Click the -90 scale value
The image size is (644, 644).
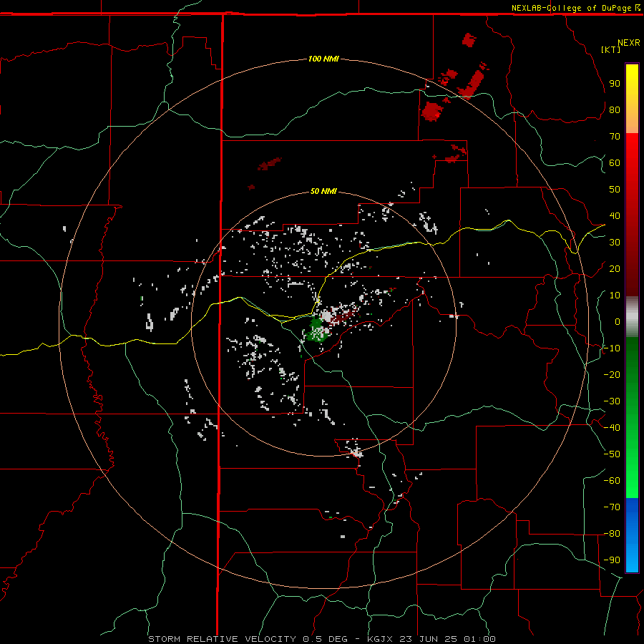click(612, 560)
